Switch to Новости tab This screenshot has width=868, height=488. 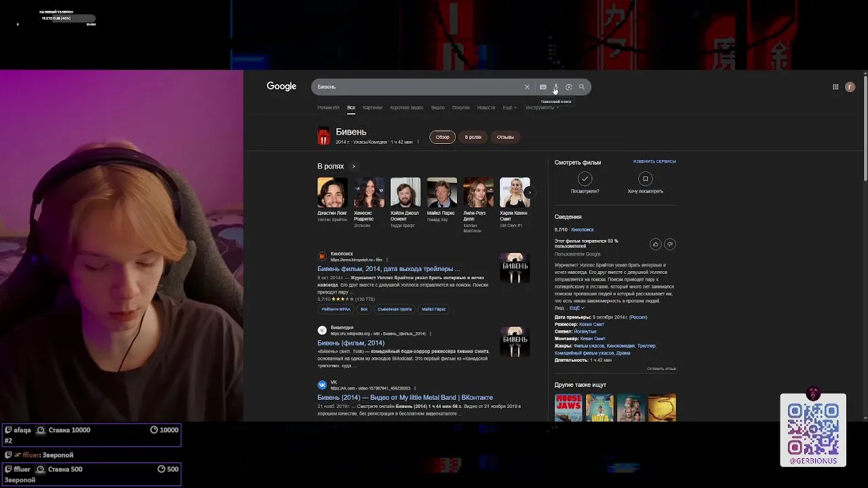point(486,108)
